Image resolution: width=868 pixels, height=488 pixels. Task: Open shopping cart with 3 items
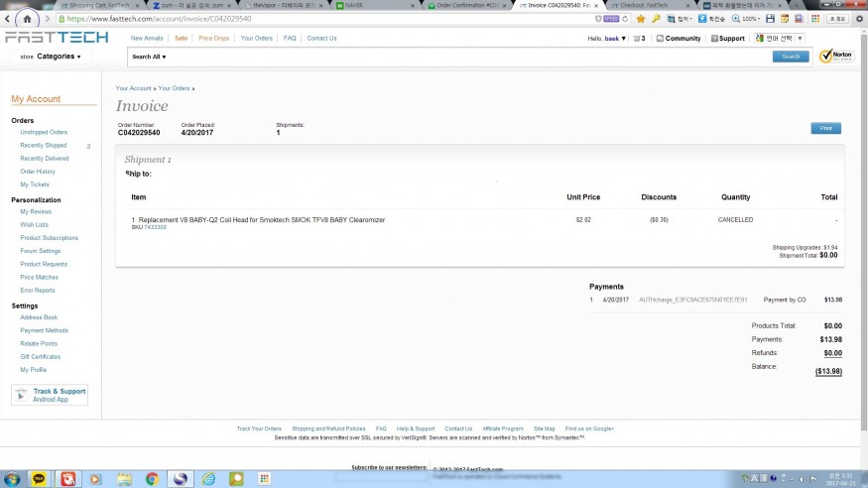pyautogui.click(x=639, y=38)
